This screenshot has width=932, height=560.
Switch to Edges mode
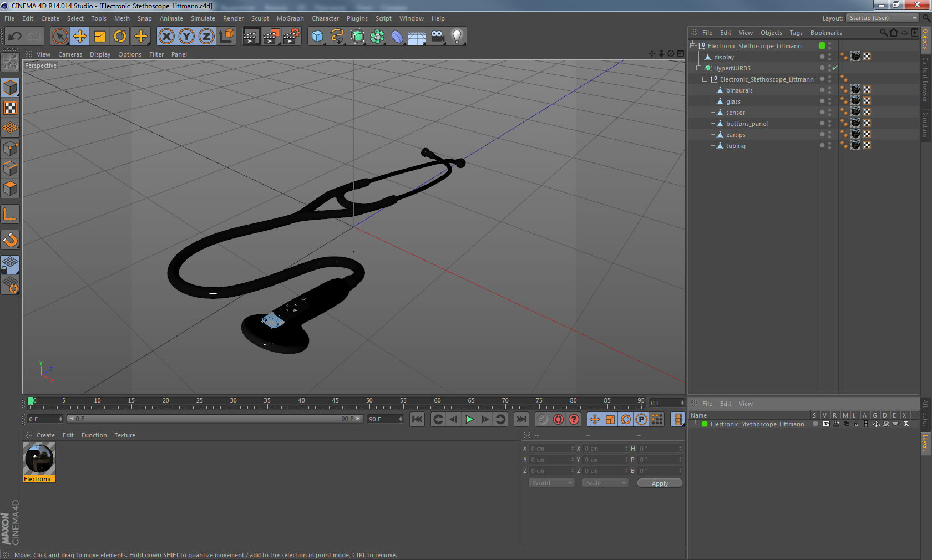[x=10, y=168]
